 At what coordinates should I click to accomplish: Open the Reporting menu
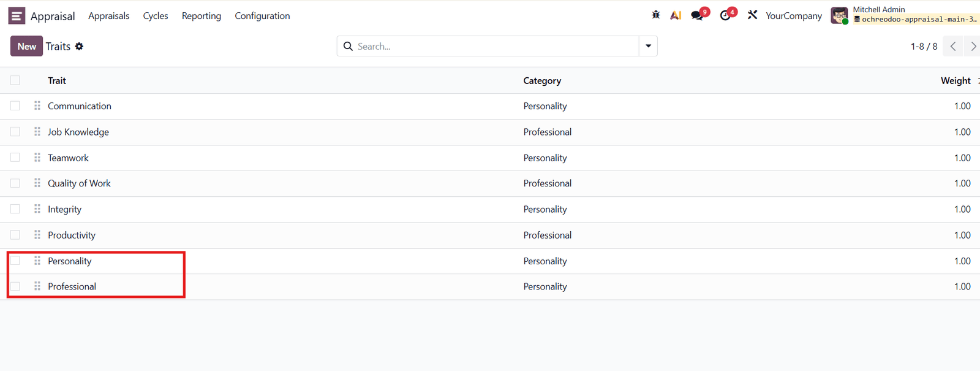pos(202,16)
